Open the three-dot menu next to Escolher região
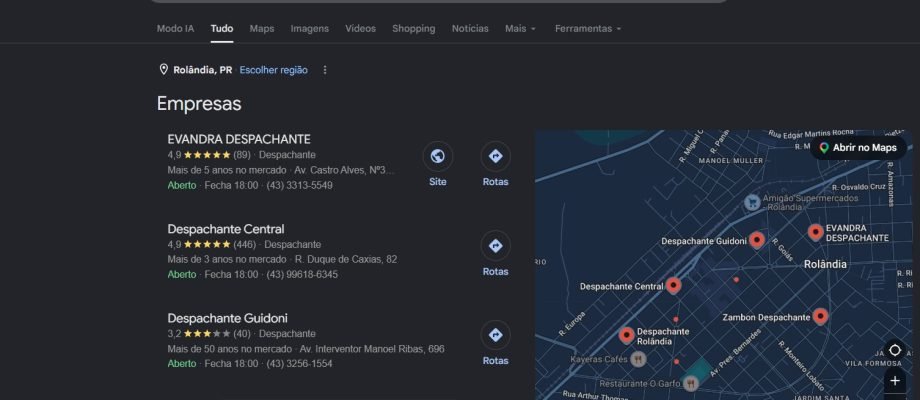The height and width of the screenshot is (400, 920). tap(325, 70)
